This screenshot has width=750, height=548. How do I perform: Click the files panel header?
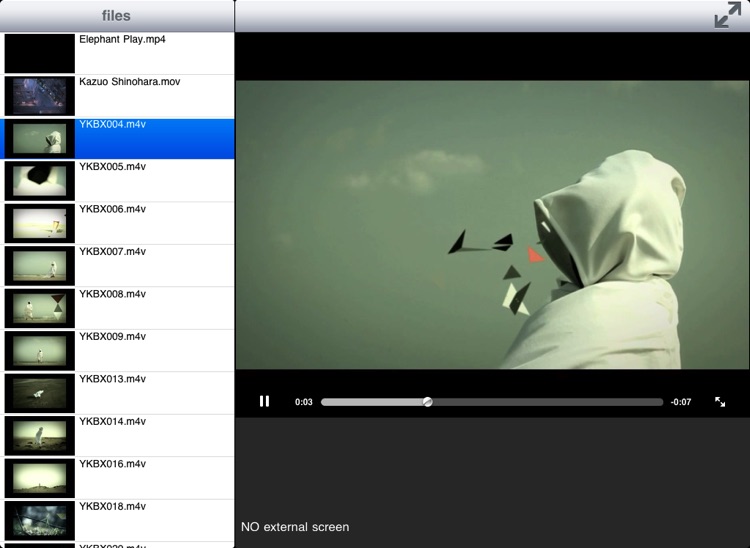(x=117, y=16)
